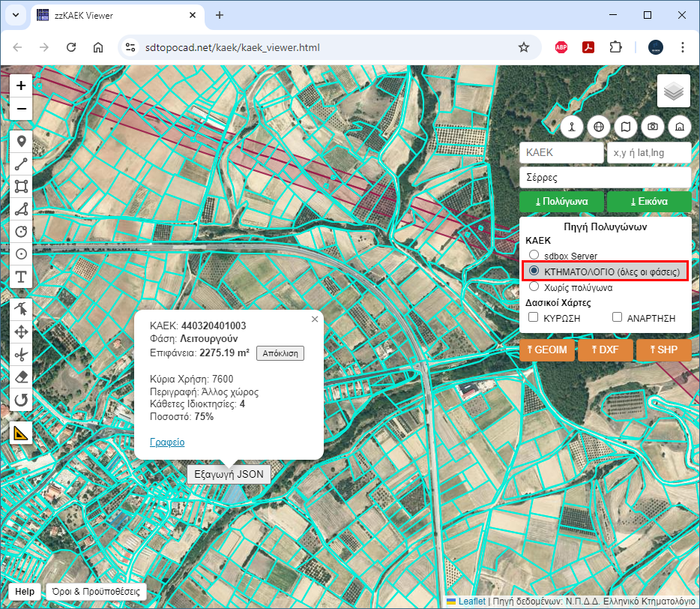Select the draw polyline tool
Image resolution: width=700 pixels, height=609 pixels.
pos(21,163)
